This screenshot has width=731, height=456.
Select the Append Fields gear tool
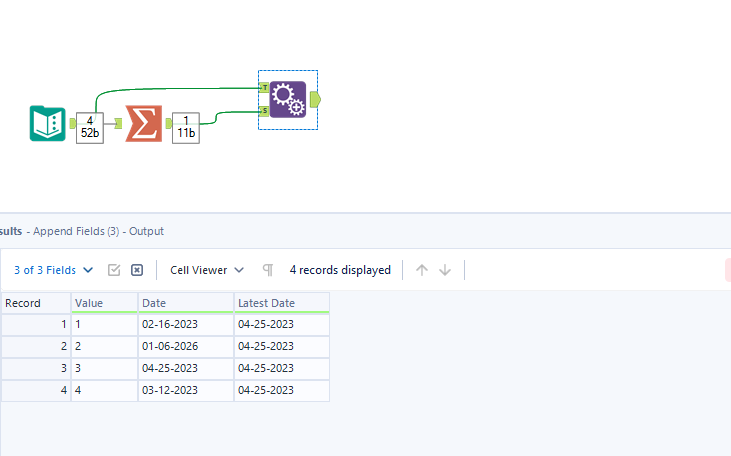[x=288, y=99]
